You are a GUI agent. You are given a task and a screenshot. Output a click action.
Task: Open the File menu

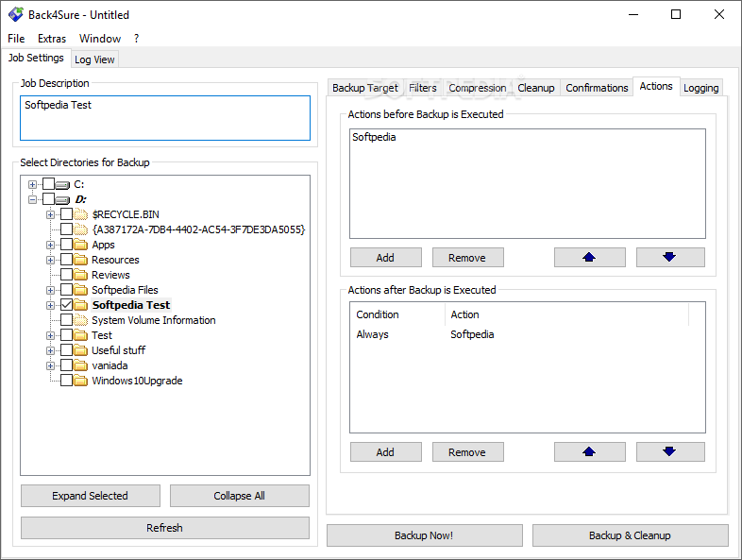point(16,39)
